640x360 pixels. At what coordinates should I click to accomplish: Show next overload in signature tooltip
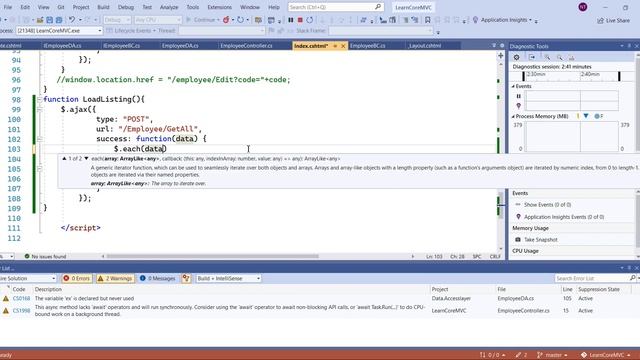tap(87, 158)
